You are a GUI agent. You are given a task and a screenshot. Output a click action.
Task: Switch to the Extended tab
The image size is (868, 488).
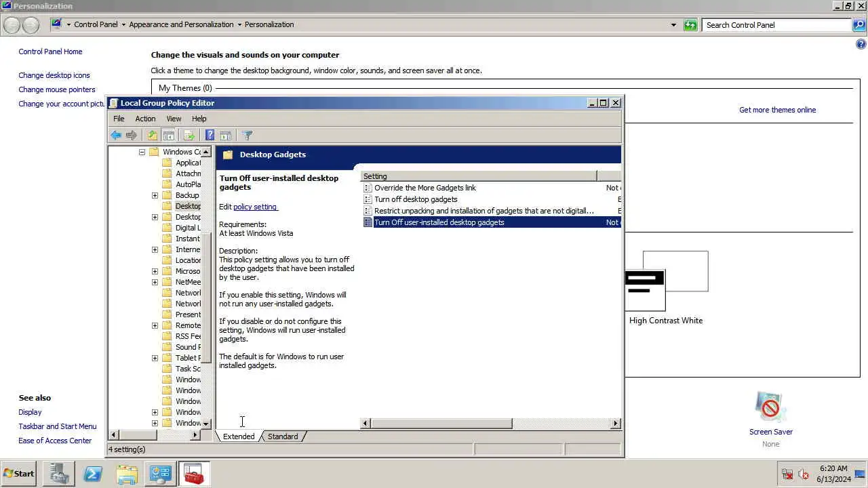coord(239,436)
